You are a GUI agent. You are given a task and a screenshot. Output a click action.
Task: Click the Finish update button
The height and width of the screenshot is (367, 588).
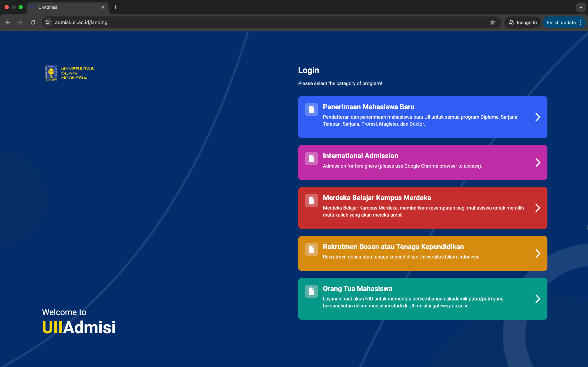(561, 22)
